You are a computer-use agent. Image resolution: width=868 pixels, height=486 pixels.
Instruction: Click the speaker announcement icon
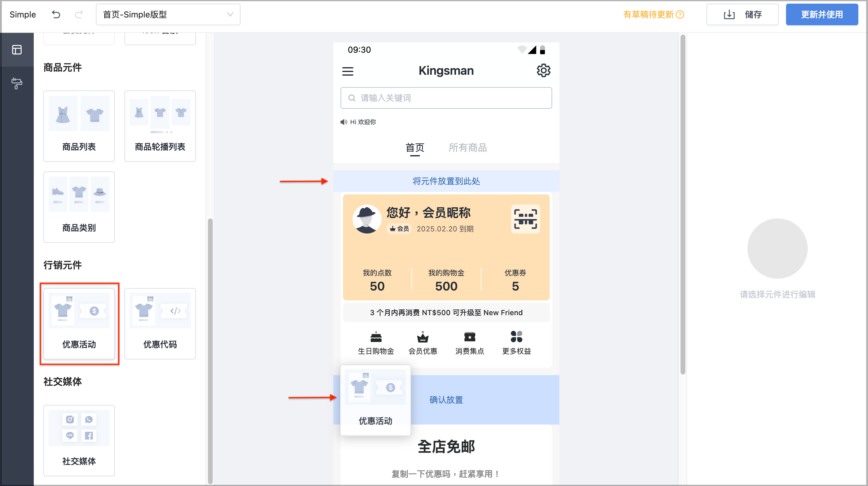coord(344,122)
